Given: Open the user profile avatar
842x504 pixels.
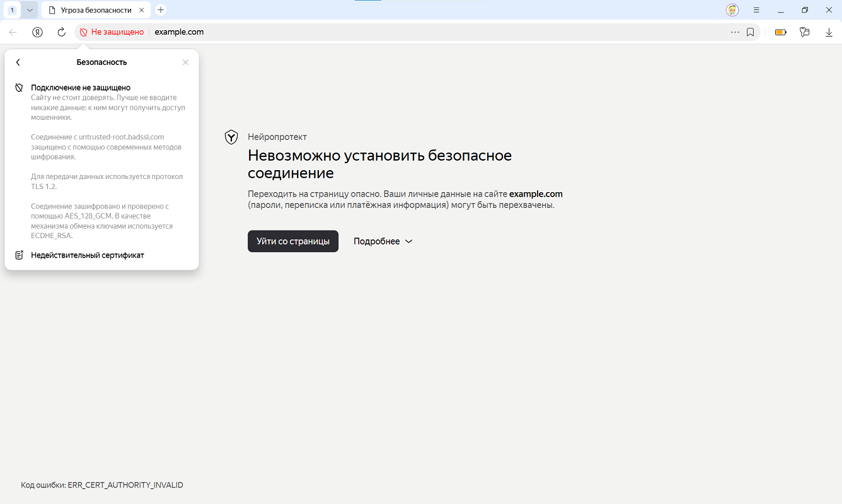Looking at the screenshot, I should [732, 10].
